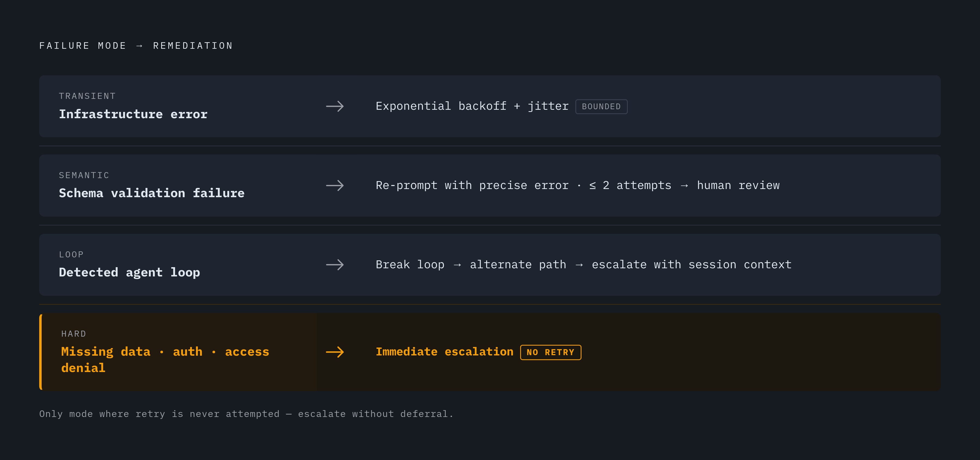Click the LOOP category label
The width and height of the screenshot is (980, 460).
point(71,255)
